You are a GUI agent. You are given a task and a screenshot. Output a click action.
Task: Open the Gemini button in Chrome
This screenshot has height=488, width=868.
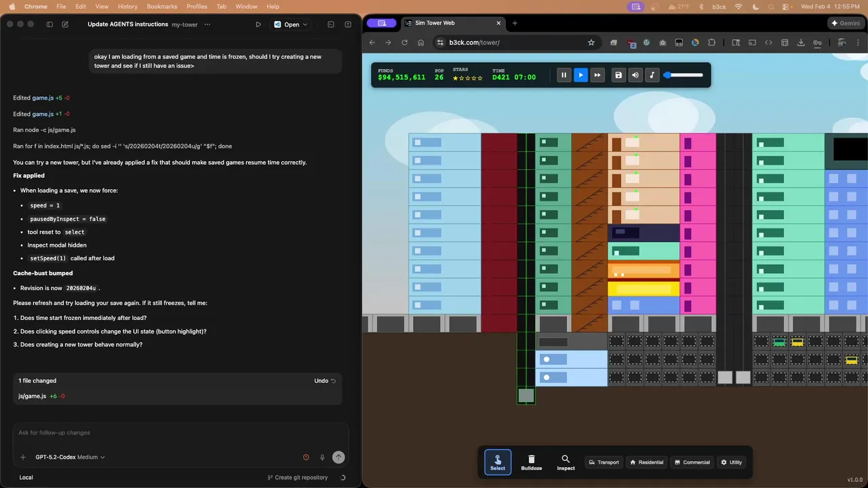[845, 23]
